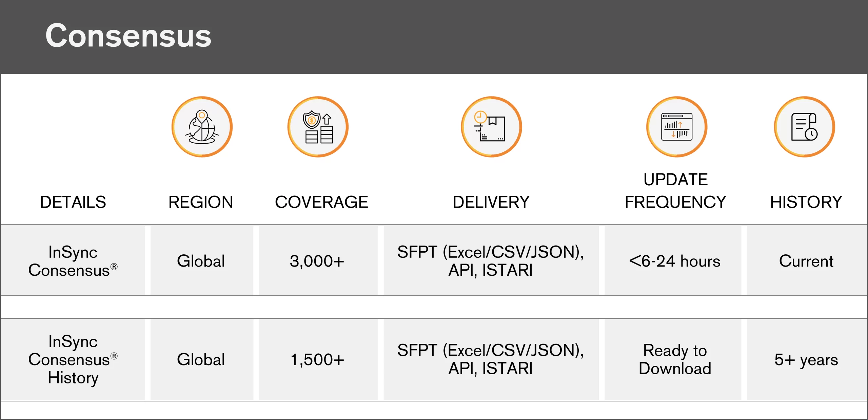Select the DELIVERY column header
This screenshot has height=420, width=868.
point(491,202)
